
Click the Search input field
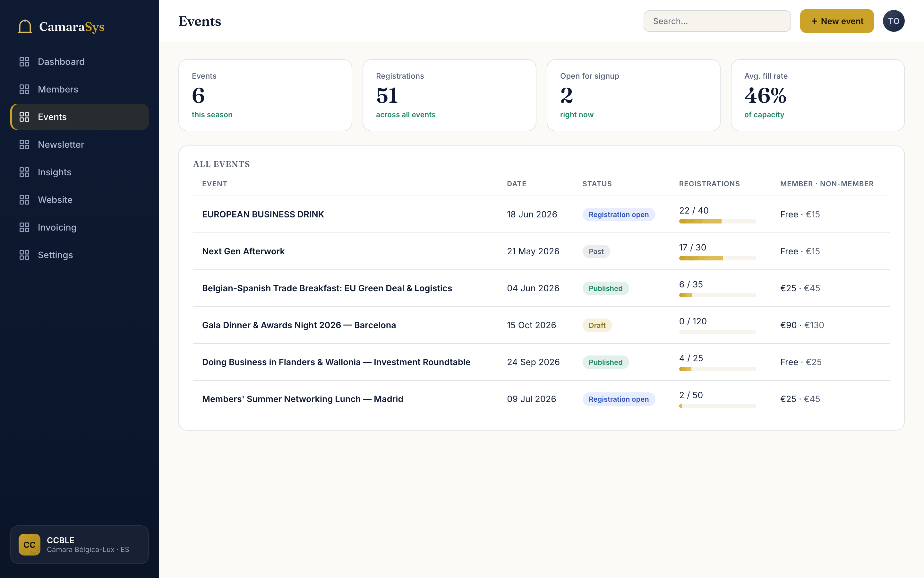point(717,21)
